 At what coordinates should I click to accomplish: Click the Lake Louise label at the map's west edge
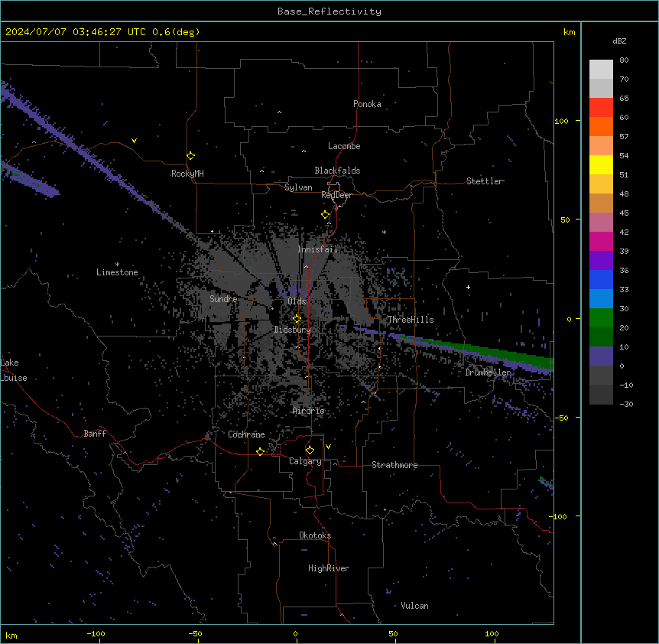[14, 370]
